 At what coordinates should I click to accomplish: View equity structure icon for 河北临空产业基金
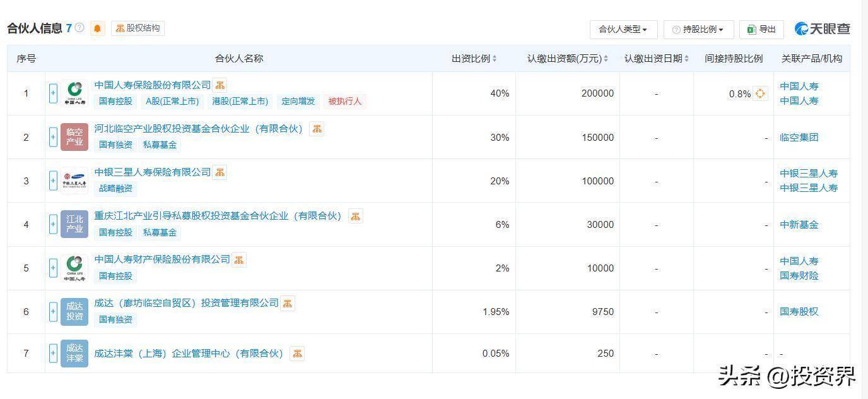pyautogui.click(x=317, y=129)
